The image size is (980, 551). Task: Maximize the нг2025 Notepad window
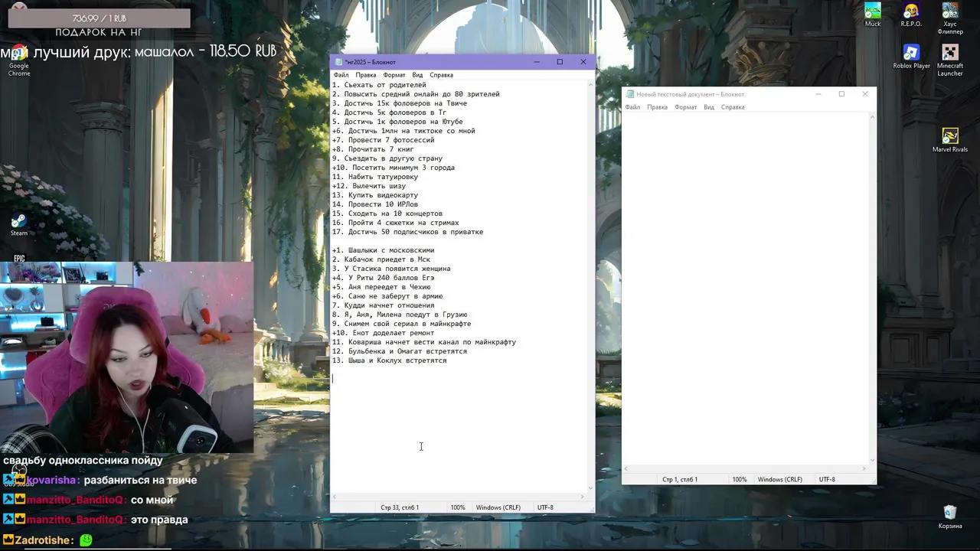tap(560, 62)
